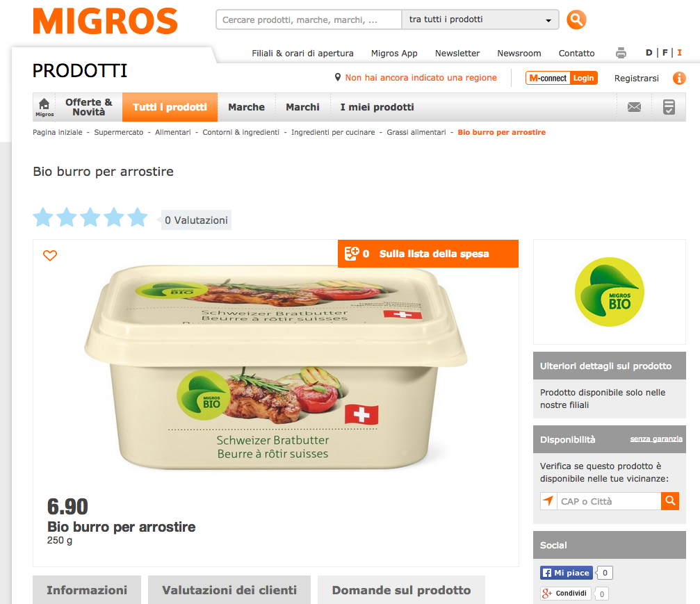The width and height of the screenshot is (700, 604).
Task: Open the Marche menu item
Action: [247, 107]
